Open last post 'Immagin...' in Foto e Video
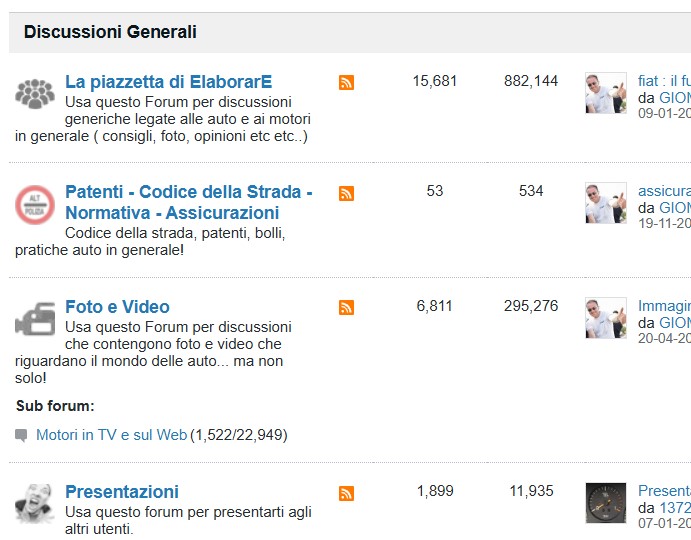The image size is (691, 540). coord(665,306)
